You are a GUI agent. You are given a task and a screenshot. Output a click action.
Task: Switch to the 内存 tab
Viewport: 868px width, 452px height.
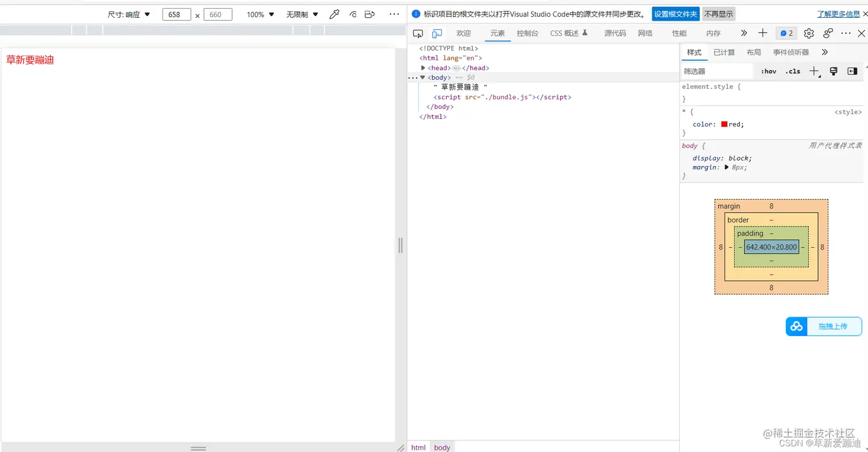point(714,33)
